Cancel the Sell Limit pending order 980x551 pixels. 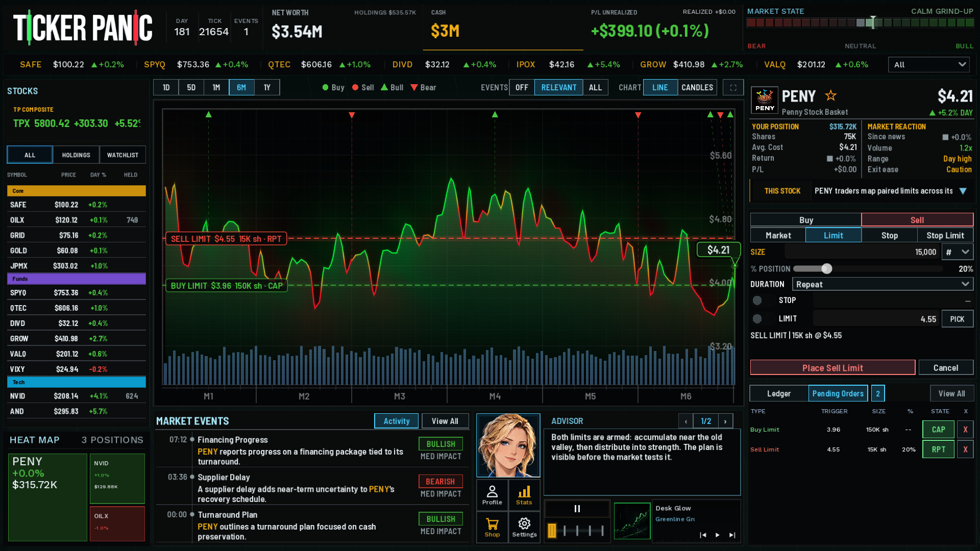[965, 449]
